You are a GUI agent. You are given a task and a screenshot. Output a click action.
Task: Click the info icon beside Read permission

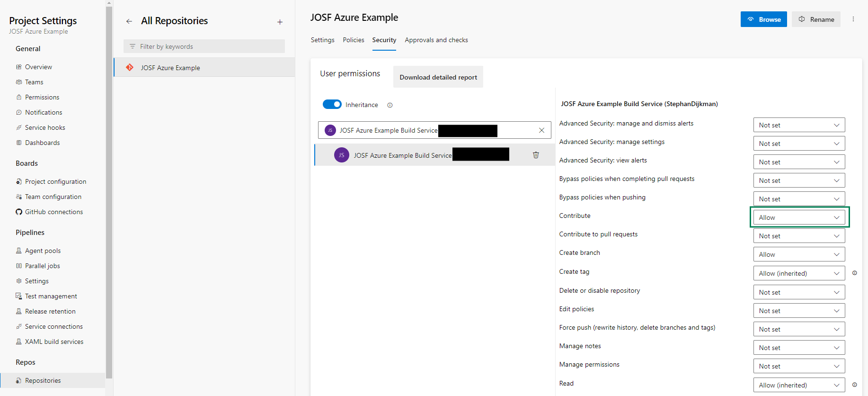point(855,385)
